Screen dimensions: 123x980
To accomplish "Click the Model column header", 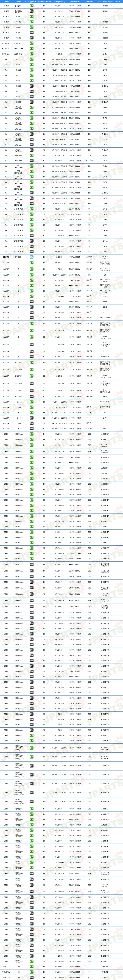I will [19, 2].
